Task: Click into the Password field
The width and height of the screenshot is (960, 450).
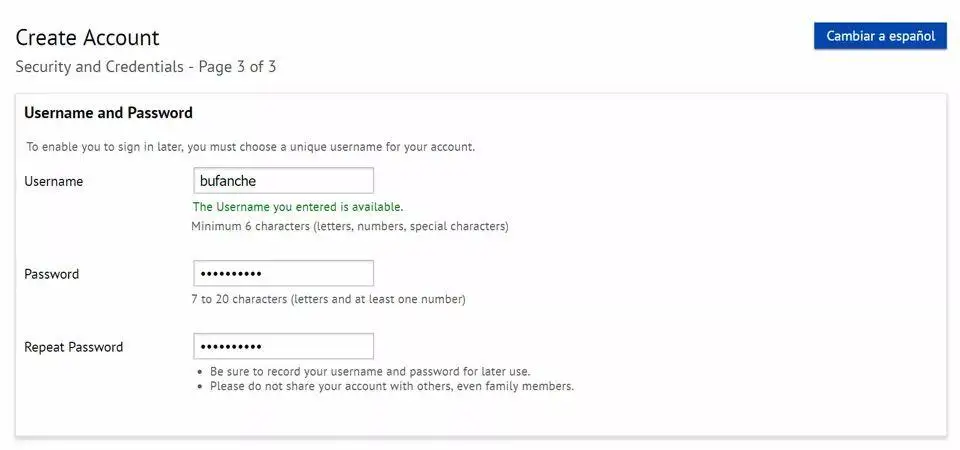Action: (283, 274)
